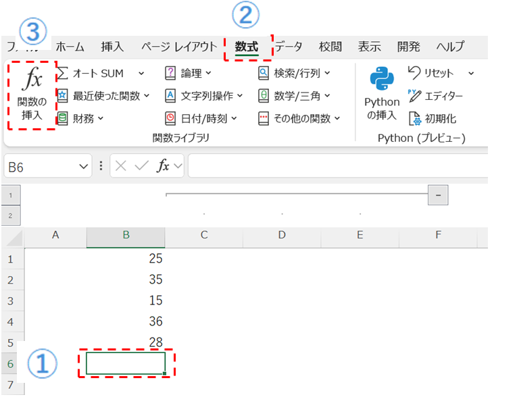Viewport: 519px width, 420px height.
Task: Click outline level 2 button
Action: click(x=11, y=216)
